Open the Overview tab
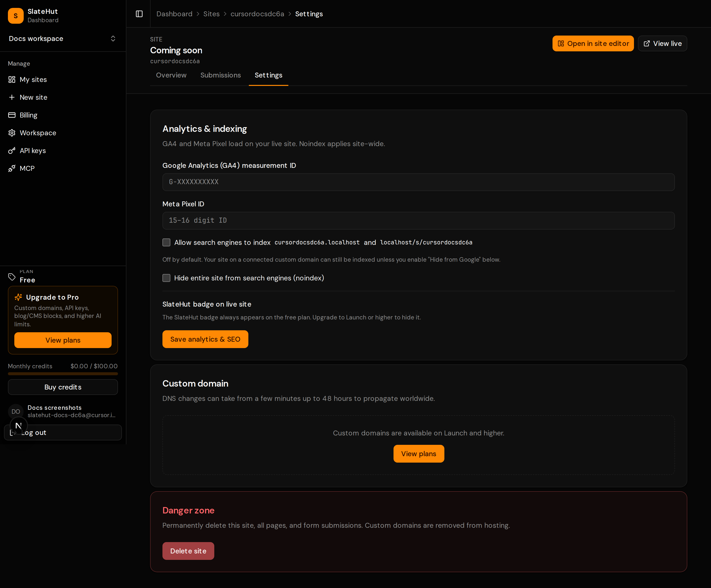Screen dimensions: 711x588 click(x=171, y=75)
